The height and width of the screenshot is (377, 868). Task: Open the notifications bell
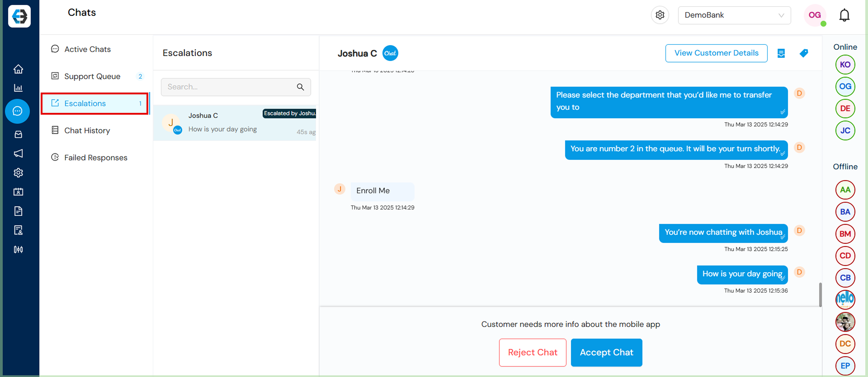click(844, 15)
